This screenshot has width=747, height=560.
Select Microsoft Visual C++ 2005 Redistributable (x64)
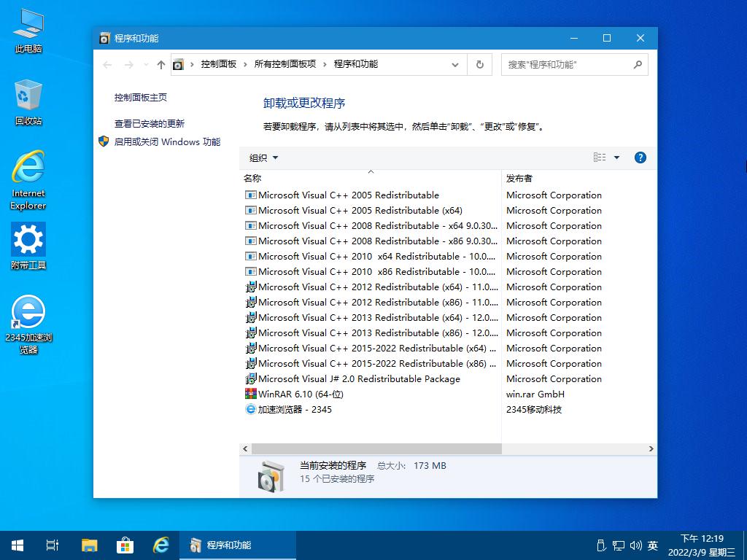(360, 211)
